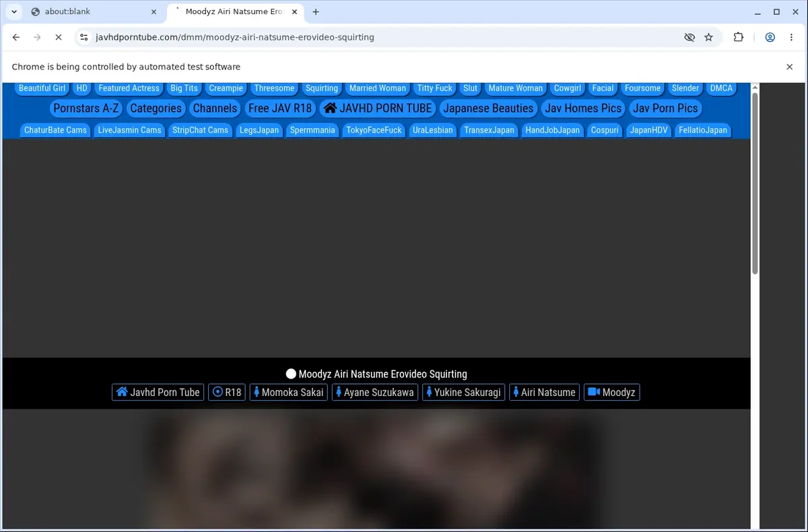This screenshot has width=808, height=532.
Task: Open Jav Homes Pics menu item
Action: 583,108
